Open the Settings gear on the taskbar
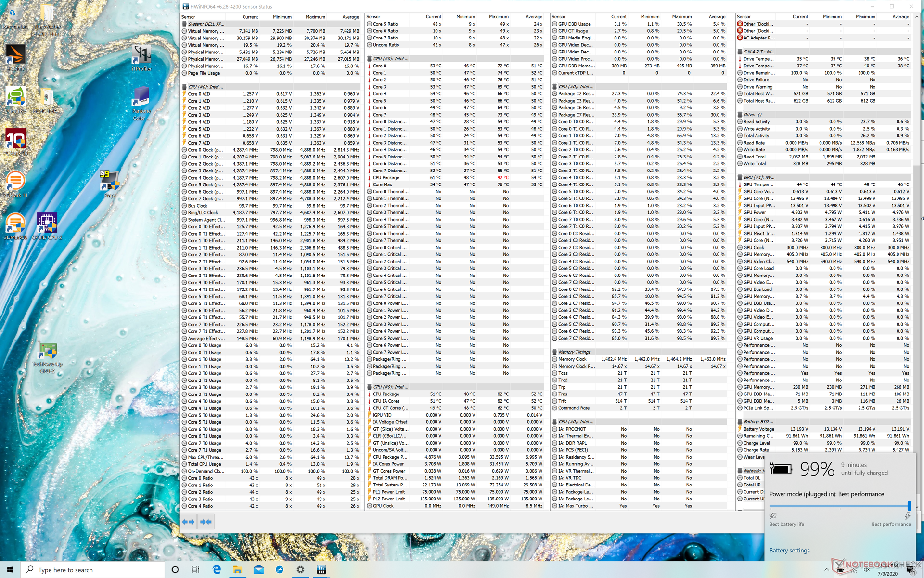The width and height of the screenshot is (924, 578). tap(300, 570)
